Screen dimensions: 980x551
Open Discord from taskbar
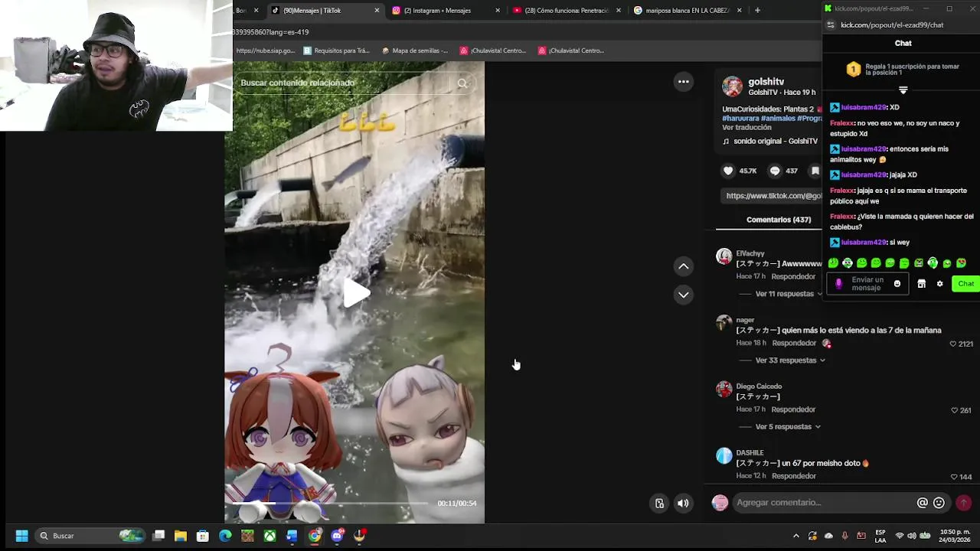(337, 536)
